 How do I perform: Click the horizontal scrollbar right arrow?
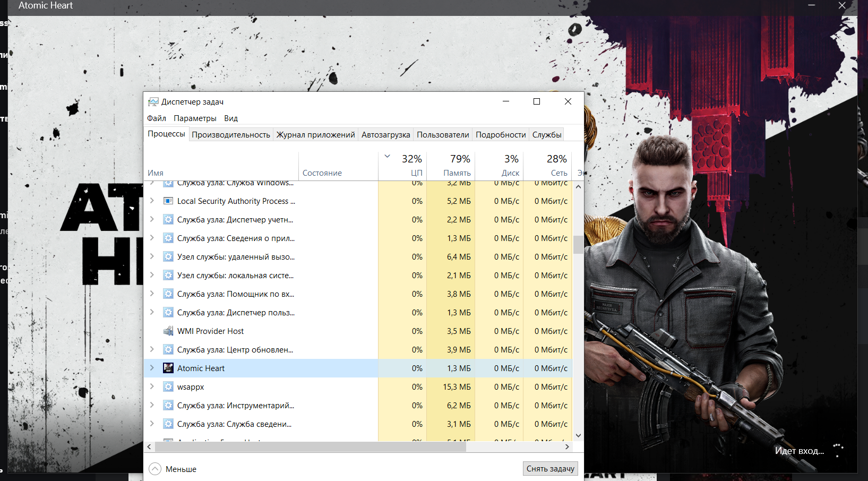coord(567,447)
